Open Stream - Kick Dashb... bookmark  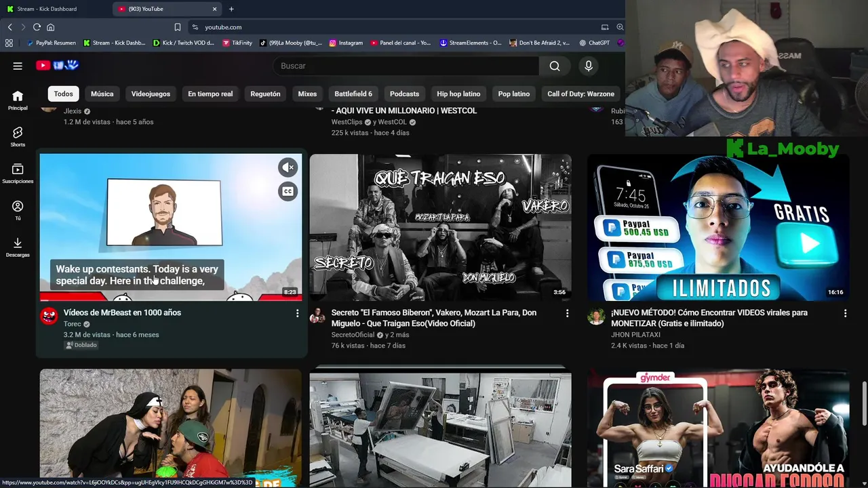(x=114, y=43)
